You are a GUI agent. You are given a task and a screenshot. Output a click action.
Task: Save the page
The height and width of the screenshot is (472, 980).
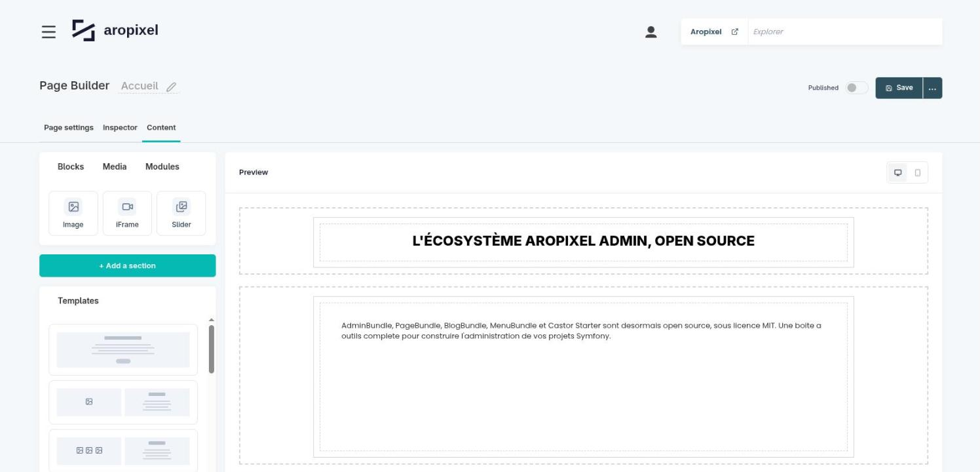[x=899, y=88]
